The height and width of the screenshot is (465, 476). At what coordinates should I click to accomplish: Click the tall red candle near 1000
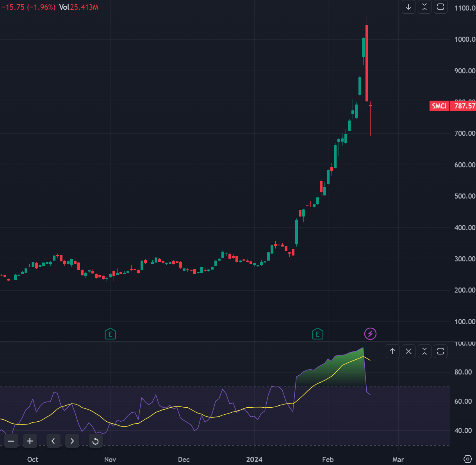(x=367, y=62)
